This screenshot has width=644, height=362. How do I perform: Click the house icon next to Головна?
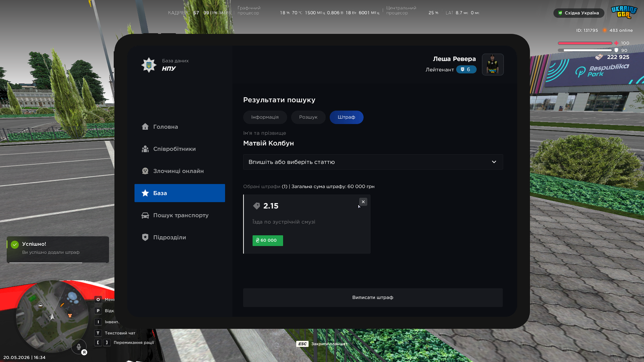[x=145, y=127]
